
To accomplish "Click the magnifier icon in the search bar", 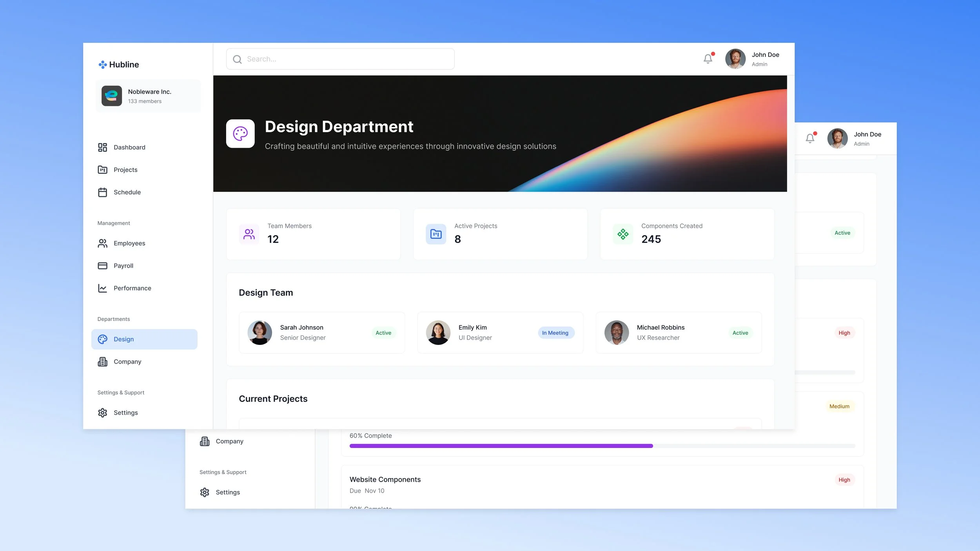I will 237,59.
